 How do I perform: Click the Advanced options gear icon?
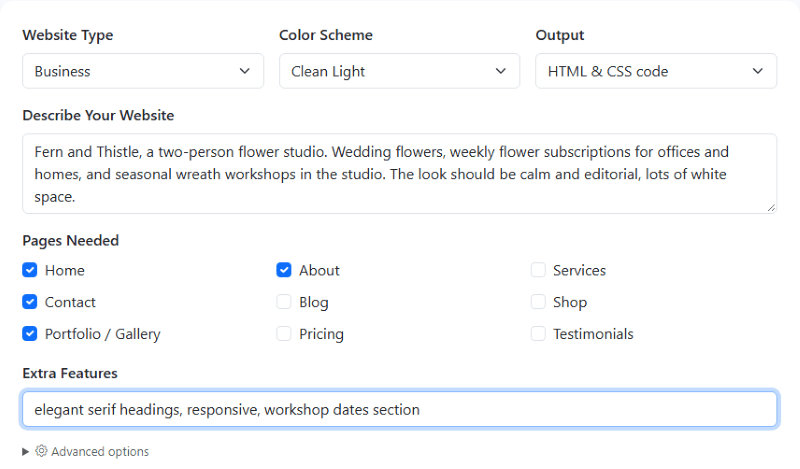(41, 451)
